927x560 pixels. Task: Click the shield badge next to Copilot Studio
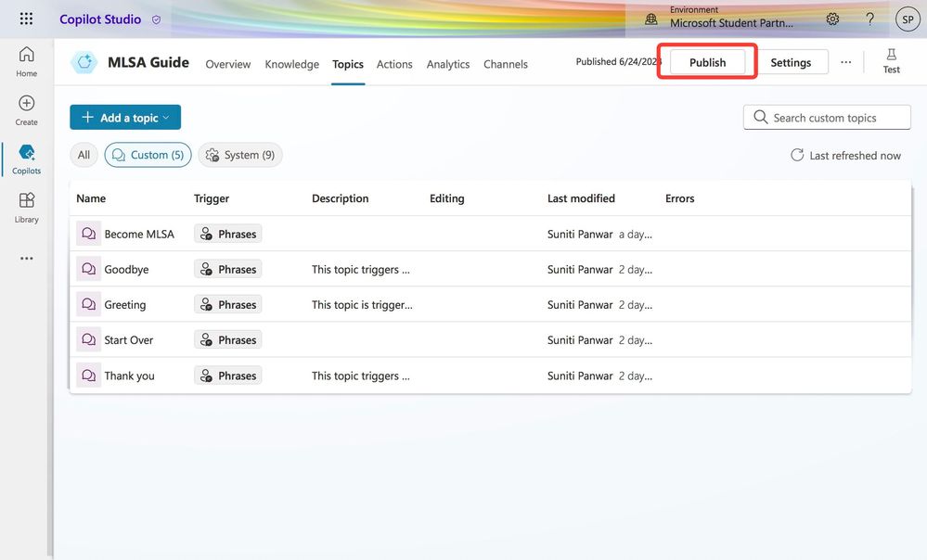click(156, 20)
